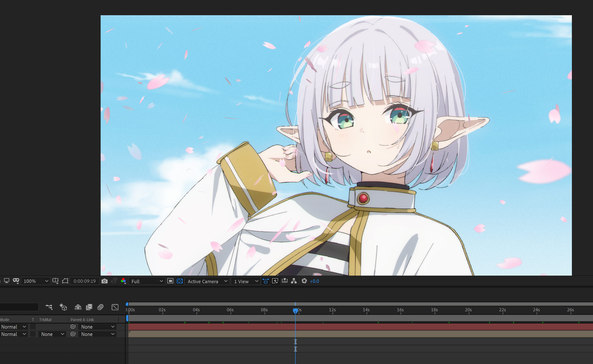Image resolution: width=593 pixels, height=364 pixels.
Task: Open the grid and guide options icon
Action: click(x=55, y=281)
